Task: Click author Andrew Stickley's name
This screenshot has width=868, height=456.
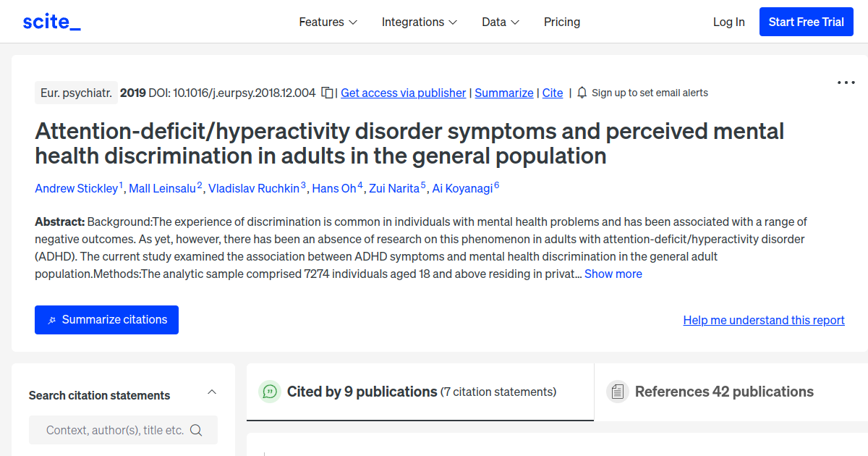Action: coord(77,188)
